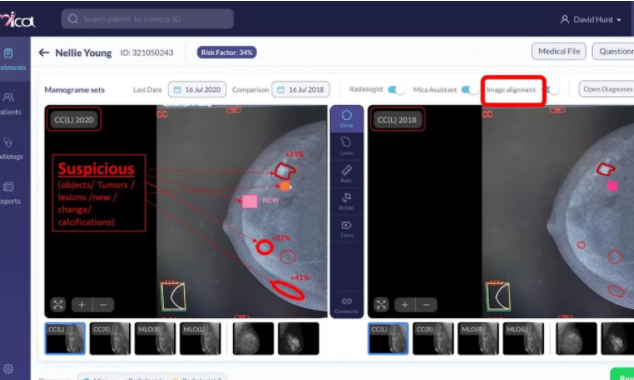Go back with the arrow beside Nellie Young

(x=44, y=53)
